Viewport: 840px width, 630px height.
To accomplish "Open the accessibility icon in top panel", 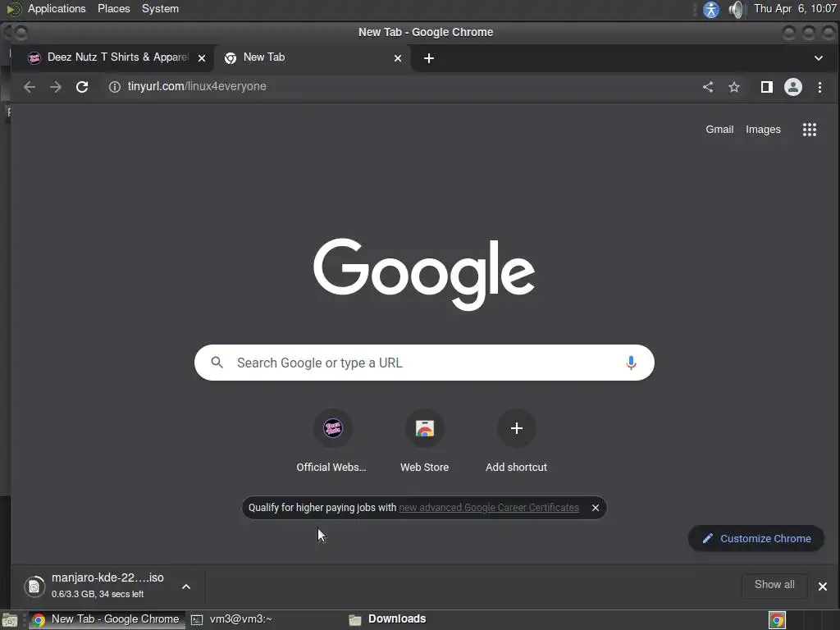I will coord(711,10).
